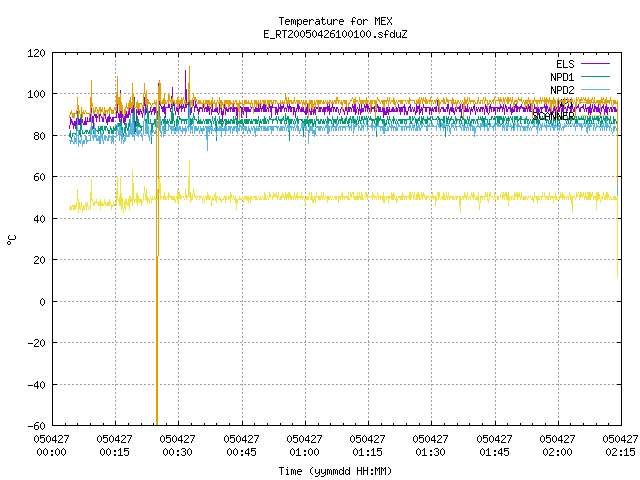
Task: Click the x-axis time label '01:30'
Action: click(430, 452)
